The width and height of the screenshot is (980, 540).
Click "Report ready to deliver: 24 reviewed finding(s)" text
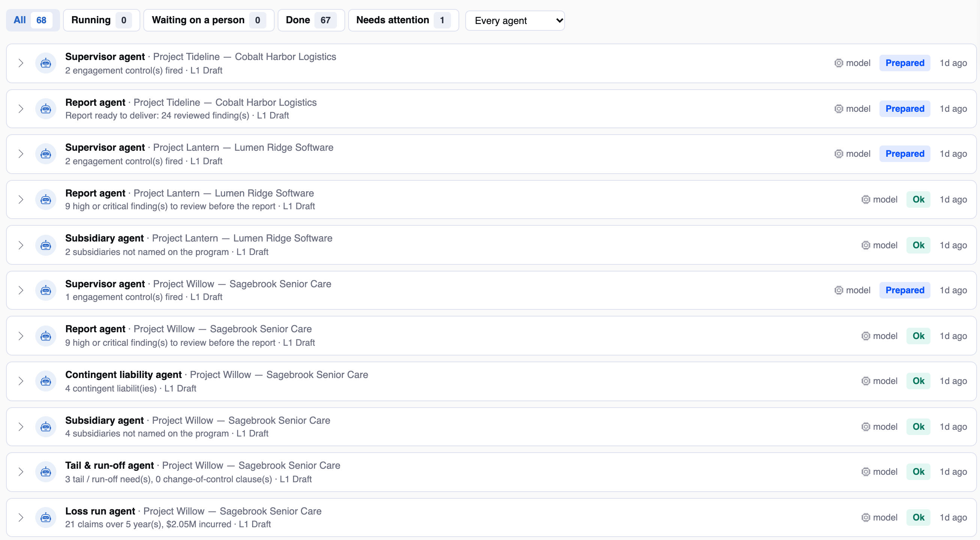tap(157, 115)
